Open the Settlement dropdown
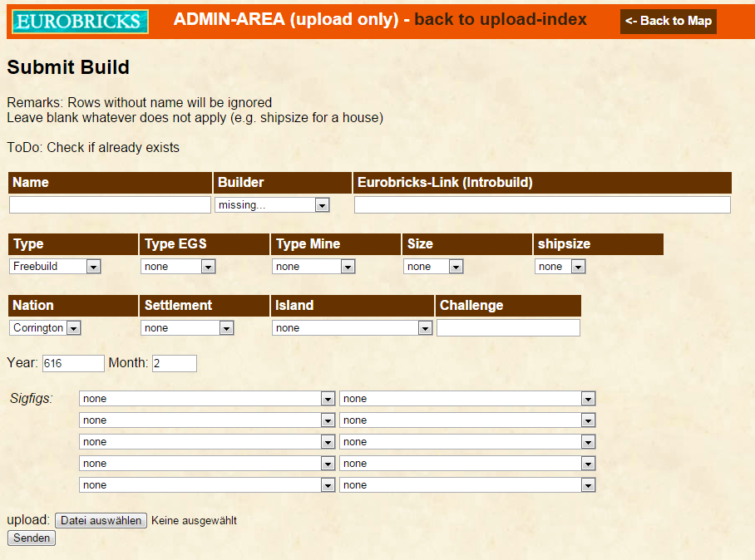 [x=187, y=328]
